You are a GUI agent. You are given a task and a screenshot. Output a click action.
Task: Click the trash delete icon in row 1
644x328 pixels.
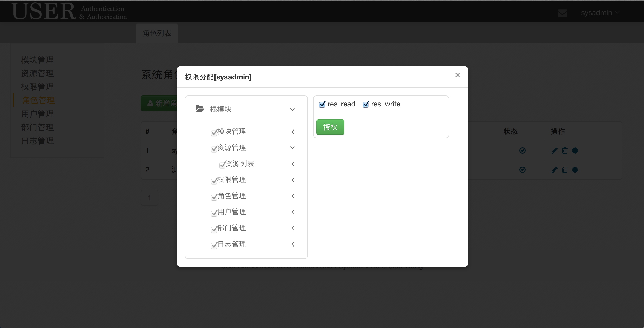tap(565, 151)
